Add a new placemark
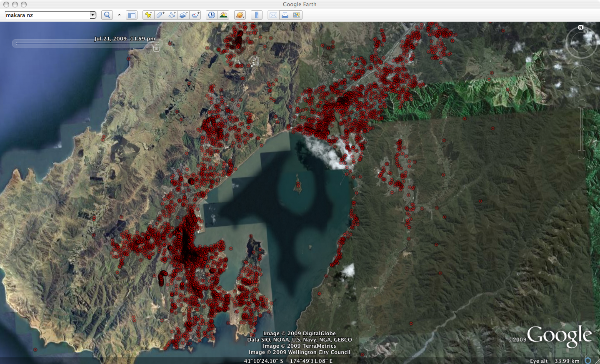600x364 pixels. [x=148, y=15]
